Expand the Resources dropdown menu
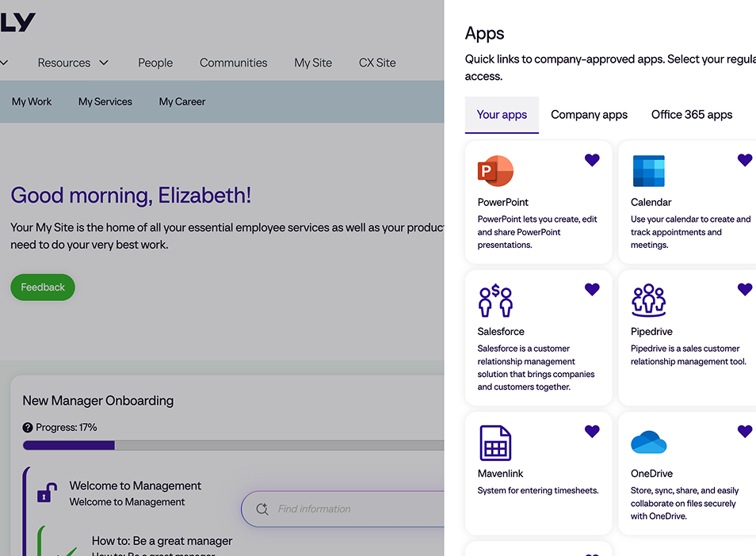 tap(73, 63)
